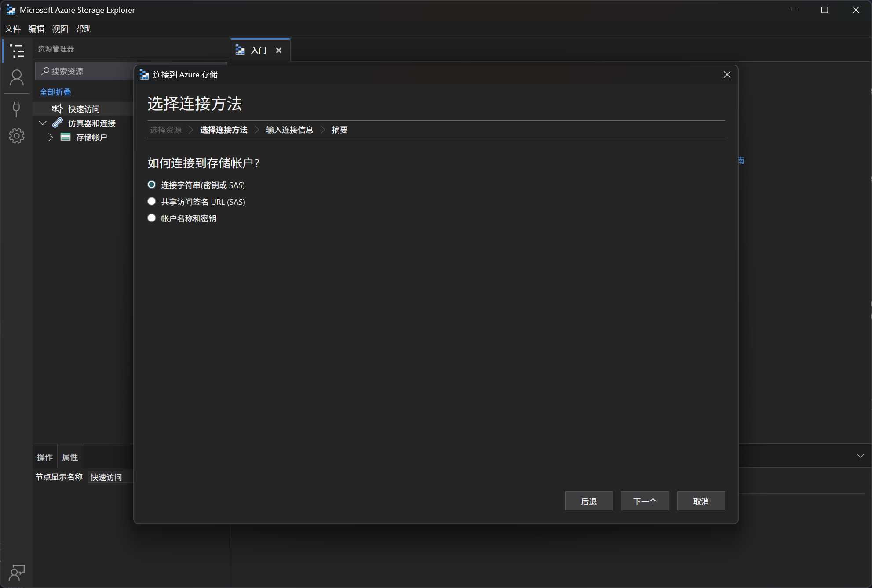
Task: Switch to the 属性 tab
Action: click(70, 457)
